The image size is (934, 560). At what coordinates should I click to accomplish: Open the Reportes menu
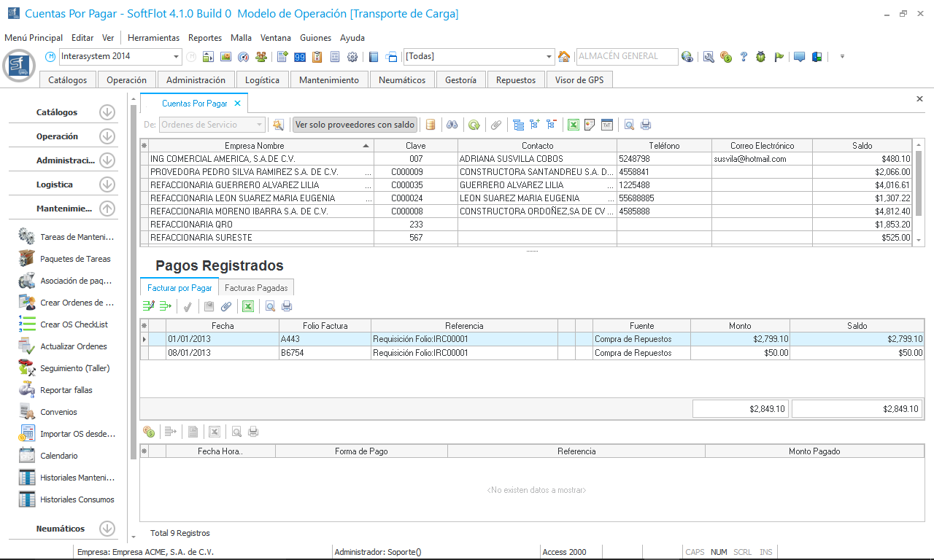click(204, 38)
